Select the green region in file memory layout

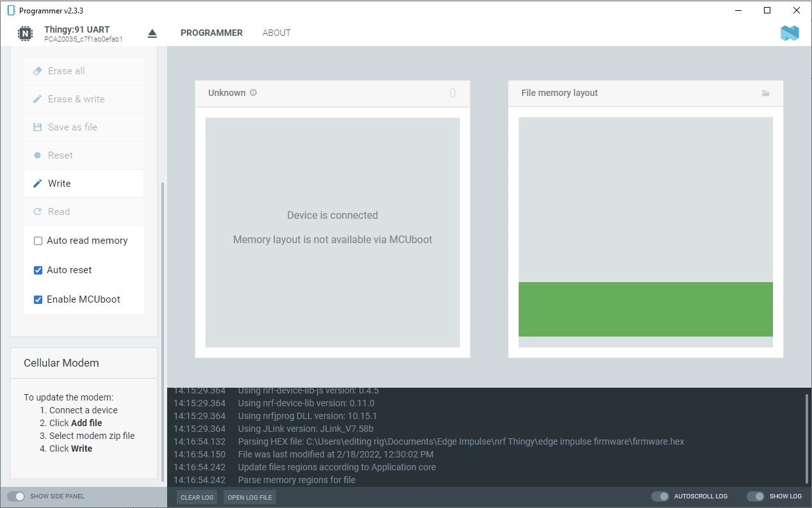646,309
